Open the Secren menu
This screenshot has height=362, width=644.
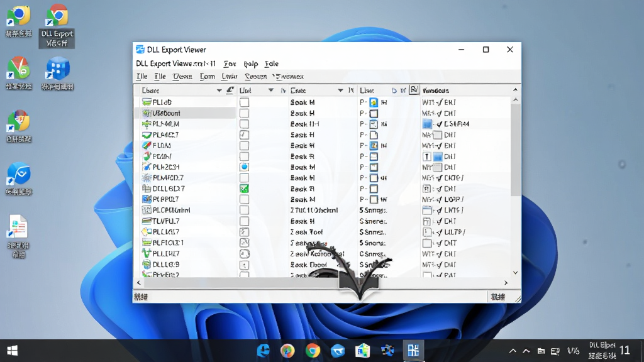256,76
